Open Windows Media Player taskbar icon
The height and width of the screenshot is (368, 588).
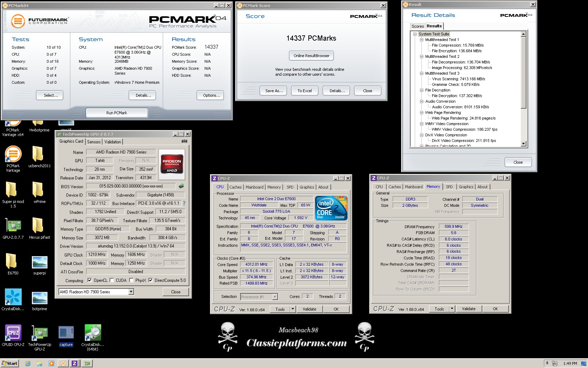(51, 363)
